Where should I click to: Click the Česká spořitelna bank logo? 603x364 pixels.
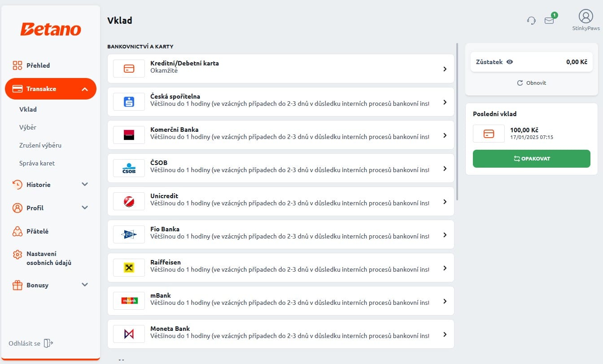[129, 102]
